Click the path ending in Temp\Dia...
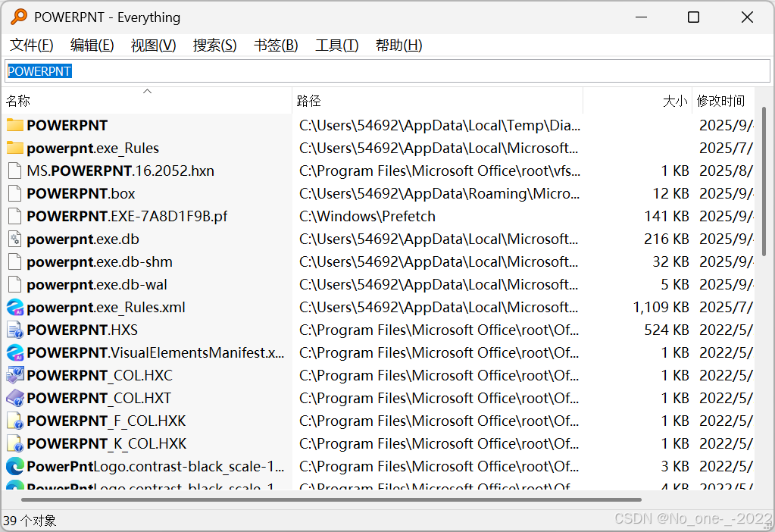 (439, 125)
